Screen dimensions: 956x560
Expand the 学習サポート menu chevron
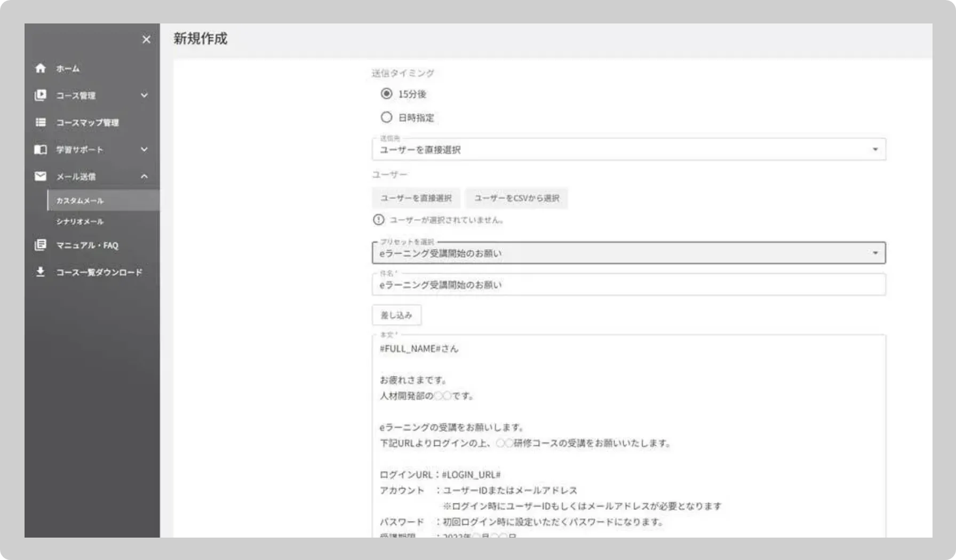(144, 149)
